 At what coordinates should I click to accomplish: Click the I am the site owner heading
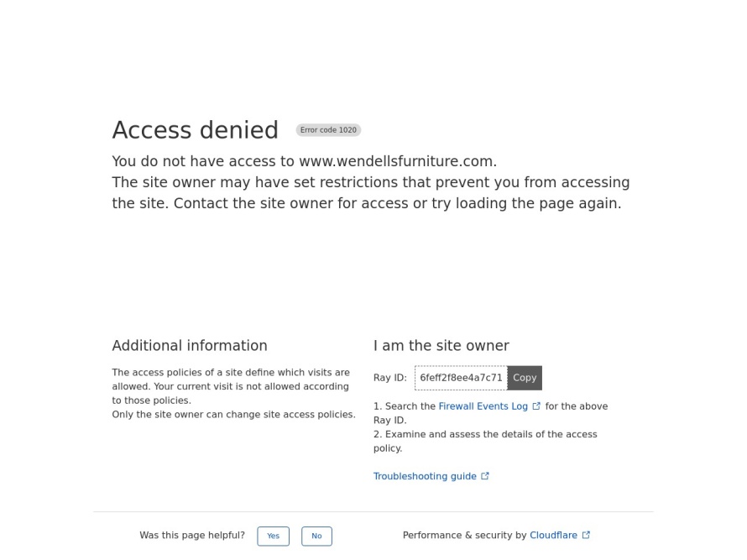point(441,346)
